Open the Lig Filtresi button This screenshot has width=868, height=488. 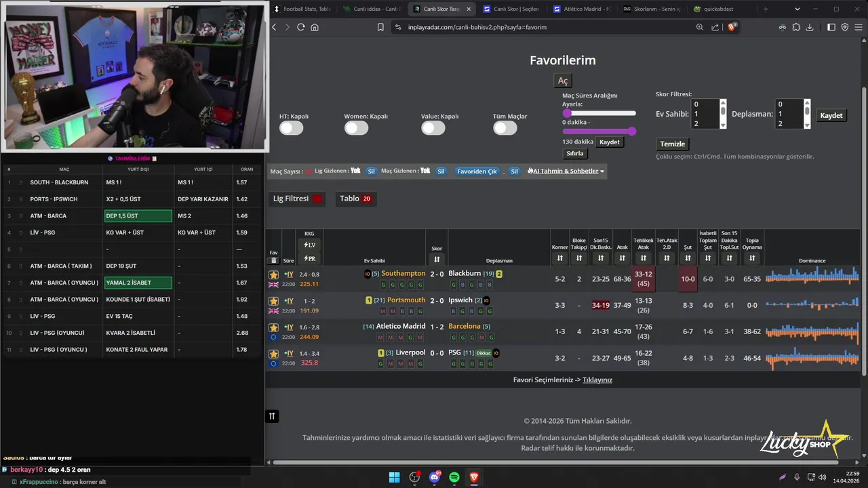pyautogui.click(x=297, y=199)
